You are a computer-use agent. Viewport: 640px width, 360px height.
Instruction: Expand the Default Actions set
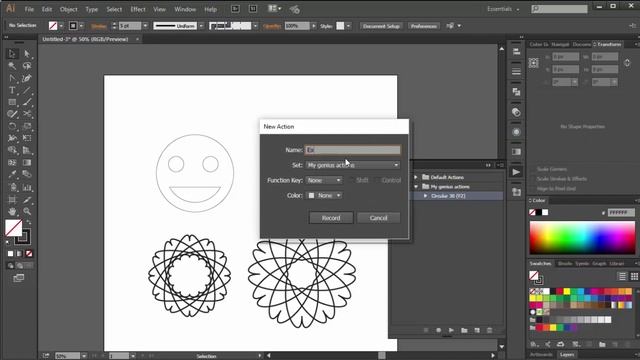[x=416, y=177]
